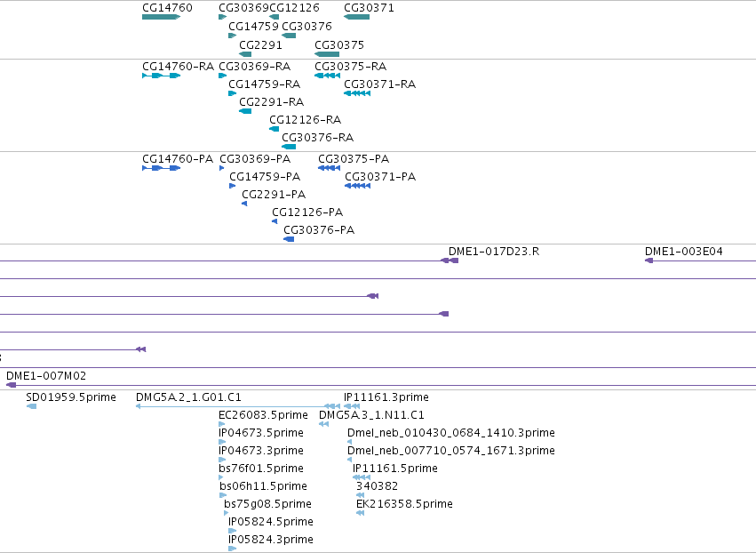Viewport: 756px width, 553px height.
Task: Select the DME1-007M02 clone arrowhead
Action: tap(11, 385)
